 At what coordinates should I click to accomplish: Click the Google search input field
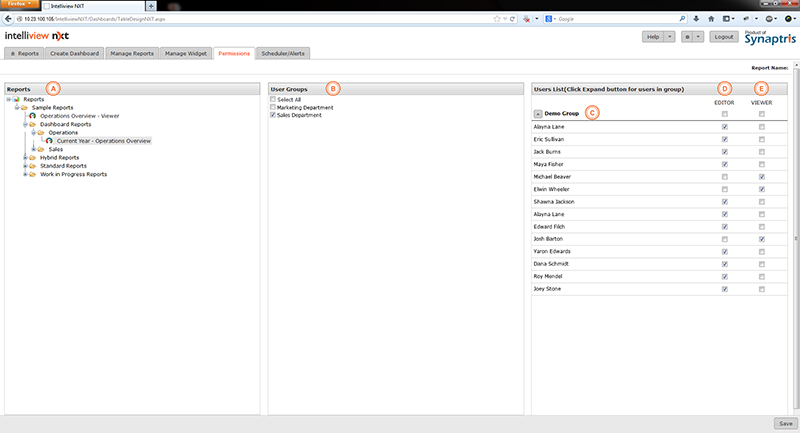[x=617, y=19]
